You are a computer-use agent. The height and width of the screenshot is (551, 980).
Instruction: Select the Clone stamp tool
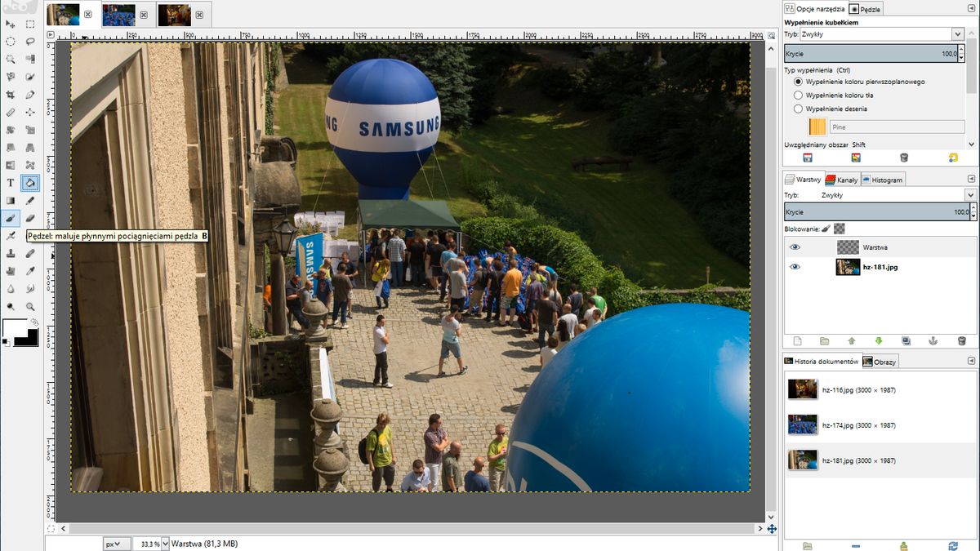tap(11, 254)
